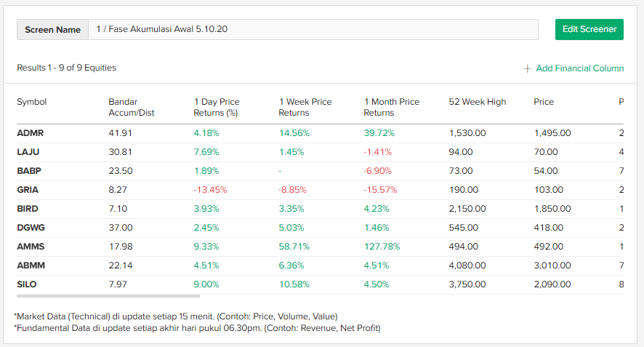Open the GRIA stock symbol
Image resolution: width=644 pixels, height=347 pixels.
coord(28,190)
